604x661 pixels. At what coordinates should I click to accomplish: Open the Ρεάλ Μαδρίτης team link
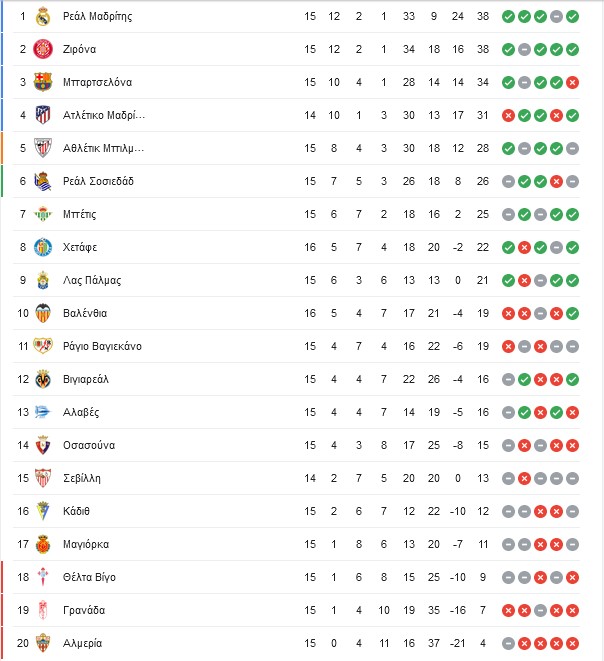pyautogui.click(x=97, y=16)
